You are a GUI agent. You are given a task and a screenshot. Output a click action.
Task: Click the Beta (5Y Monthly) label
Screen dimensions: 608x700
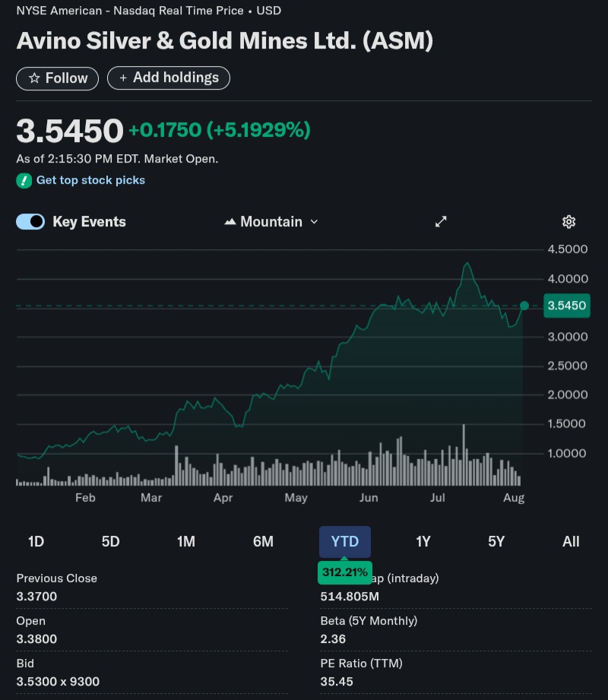pos(369,620)
